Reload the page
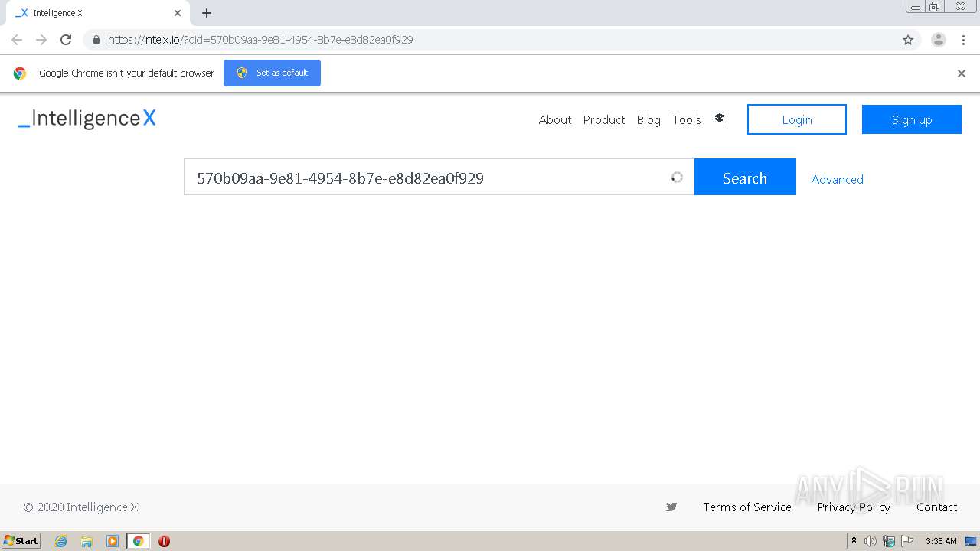The image size is (980, 551). [x=66, y=40]
